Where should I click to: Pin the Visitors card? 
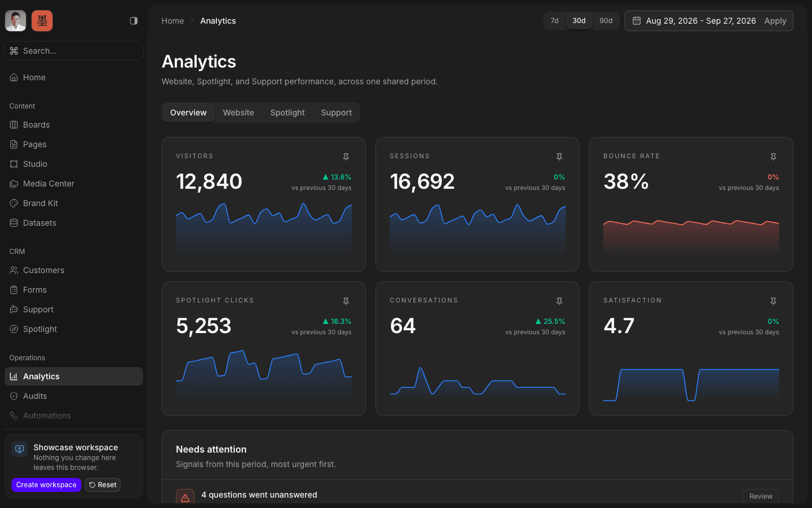pyautogui.click(x=346, y=156)
